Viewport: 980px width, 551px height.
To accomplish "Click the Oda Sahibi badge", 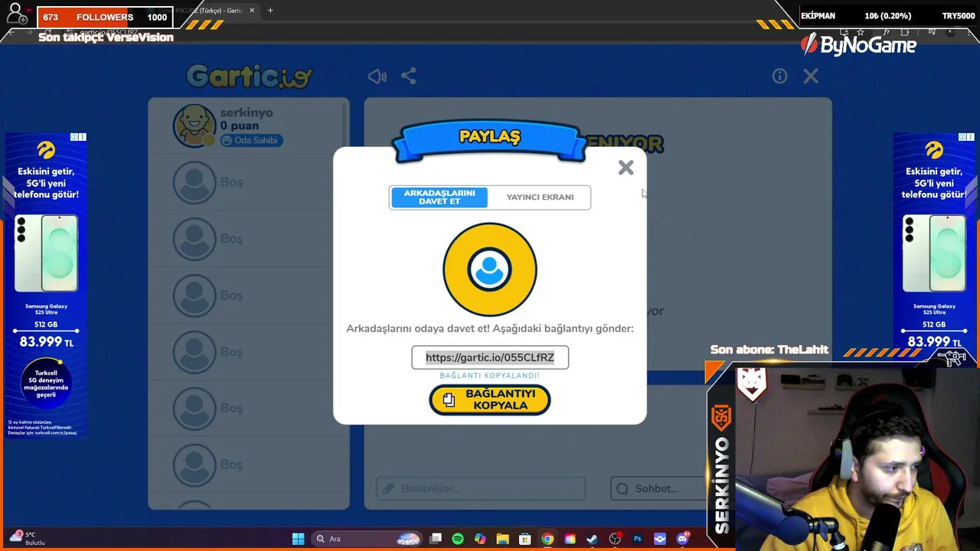I will pos(251,140).
